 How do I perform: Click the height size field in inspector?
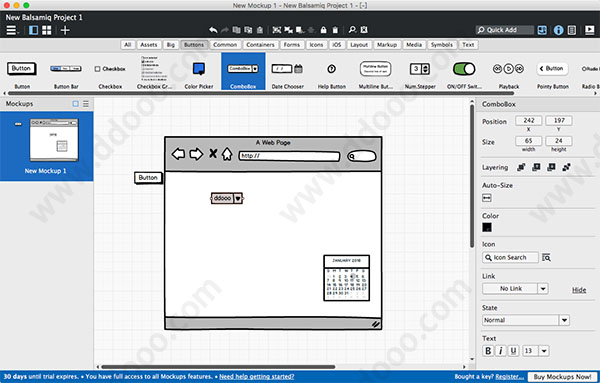point(559,141)
